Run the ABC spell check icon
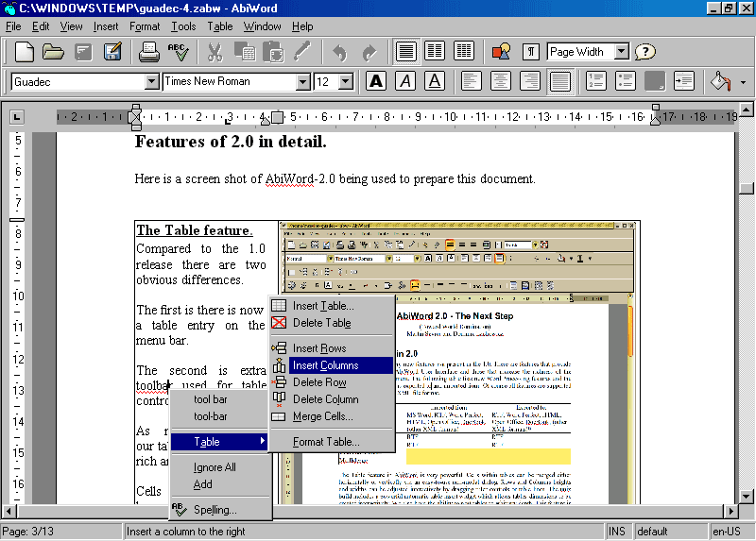756x541 pixels. [x=178, y=52]
